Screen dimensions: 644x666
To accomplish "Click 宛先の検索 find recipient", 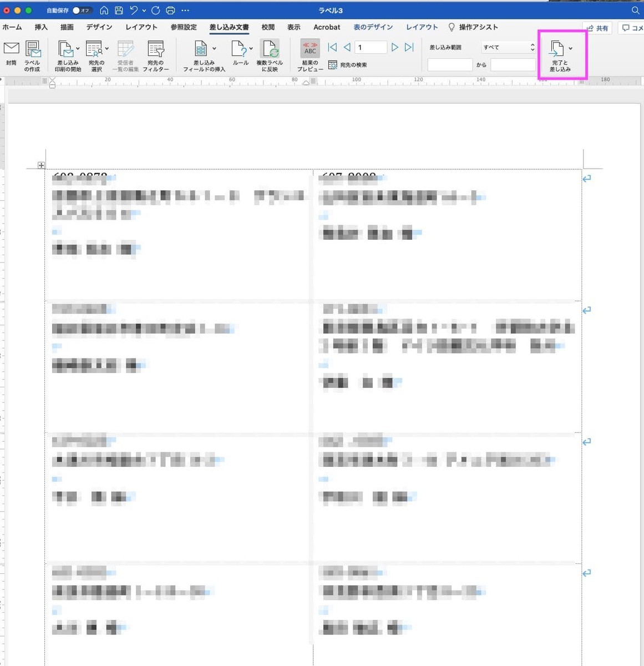I will pyautogui.click(x=347, y=65).
